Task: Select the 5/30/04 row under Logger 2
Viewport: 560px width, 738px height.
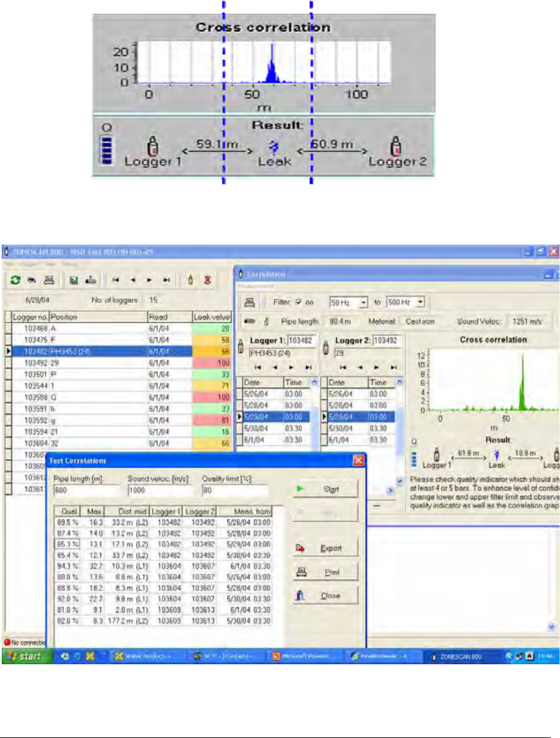Action: coord(357,428)
